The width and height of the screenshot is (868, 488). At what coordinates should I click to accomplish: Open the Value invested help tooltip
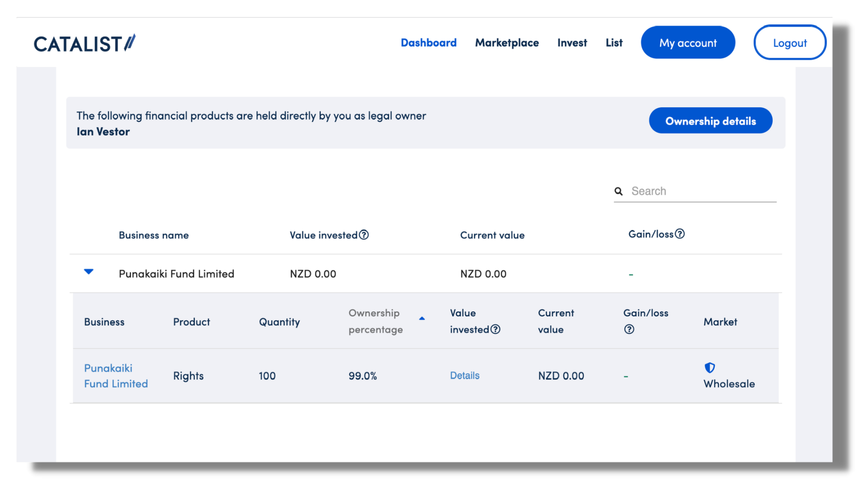[x=364, y=235]
